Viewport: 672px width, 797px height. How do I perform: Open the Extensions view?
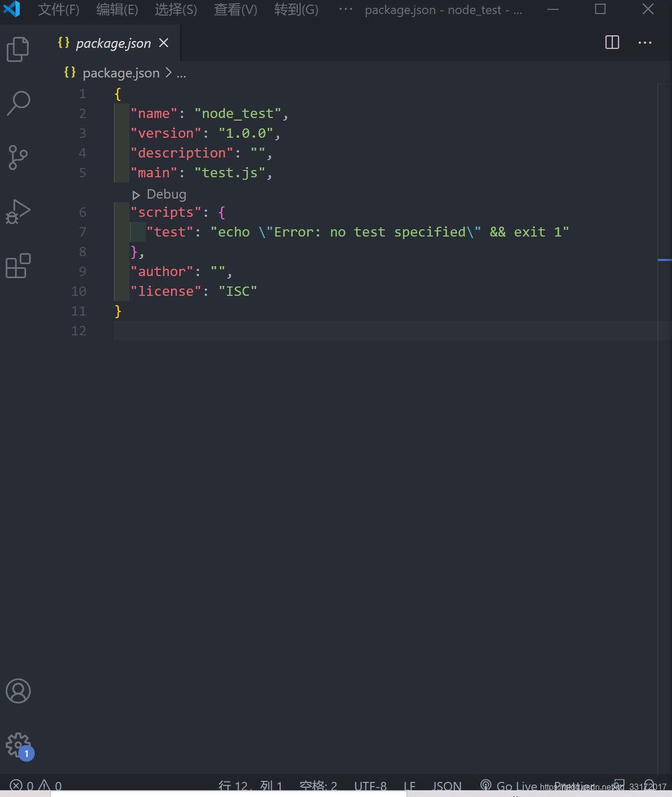click(18, 266)
